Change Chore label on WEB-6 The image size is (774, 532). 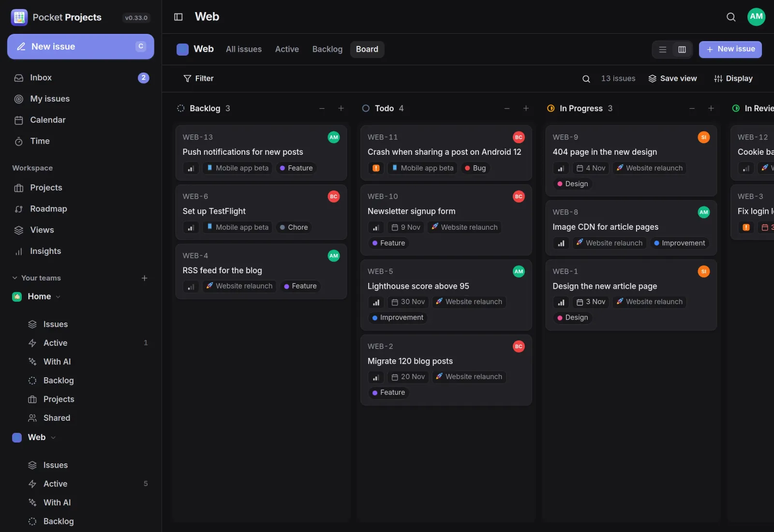pos(294,227)
